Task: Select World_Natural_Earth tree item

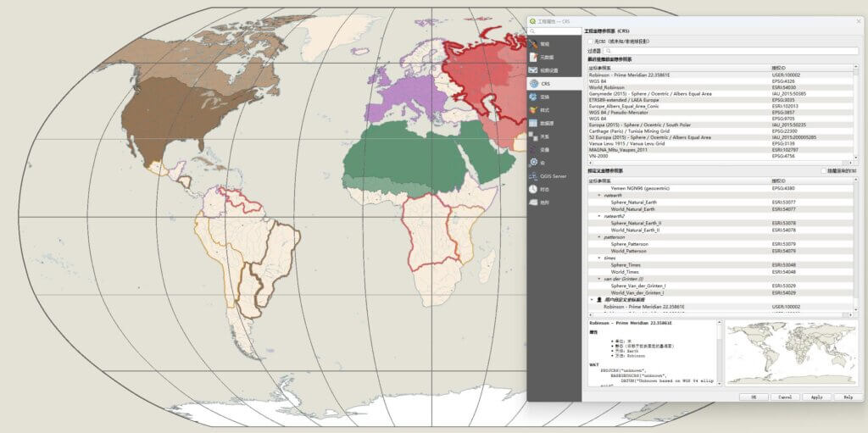Action: [721, 209]
